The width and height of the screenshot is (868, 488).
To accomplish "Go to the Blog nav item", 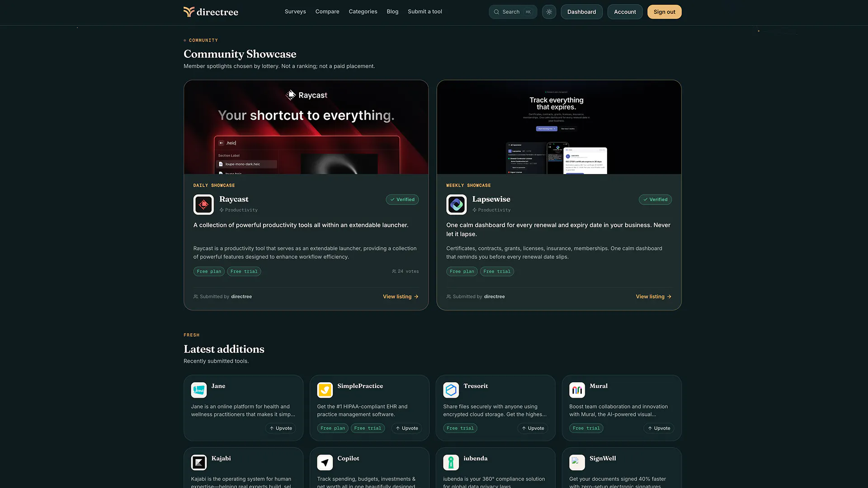I will (x=392, y=12).
